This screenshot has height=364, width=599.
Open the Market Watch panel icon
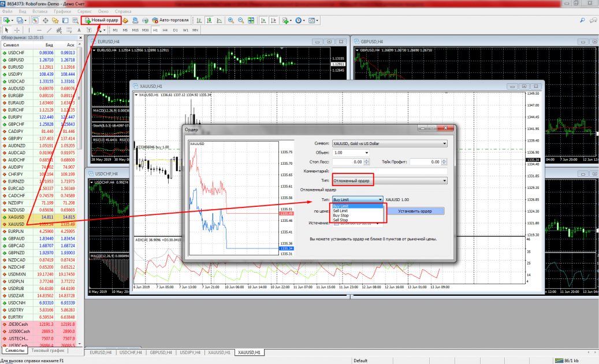[36, 20]
